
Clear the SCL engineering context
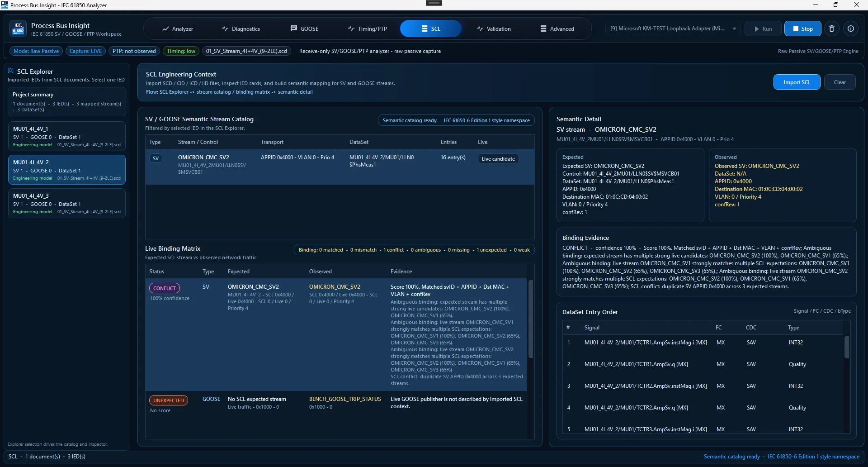click(840, 82)
